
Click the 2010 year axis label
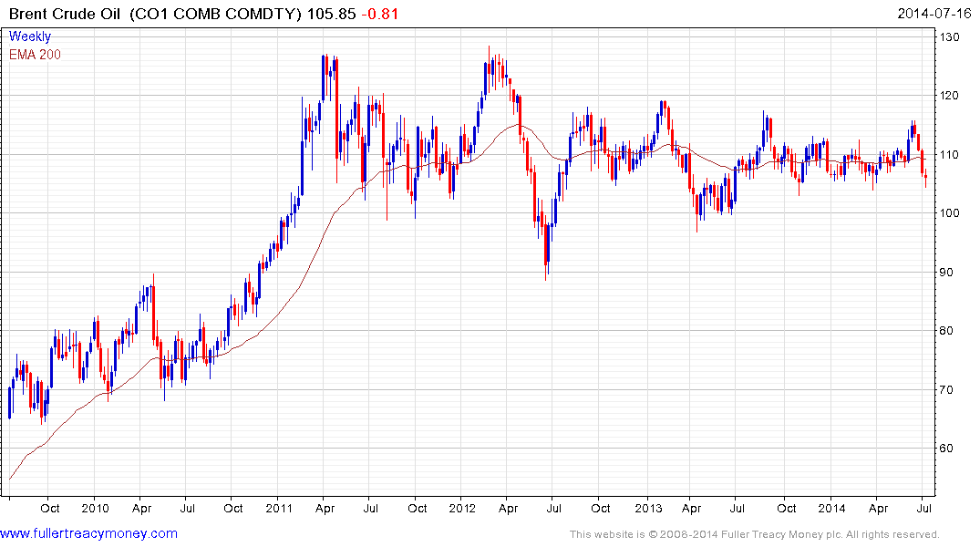click(95, 508)
